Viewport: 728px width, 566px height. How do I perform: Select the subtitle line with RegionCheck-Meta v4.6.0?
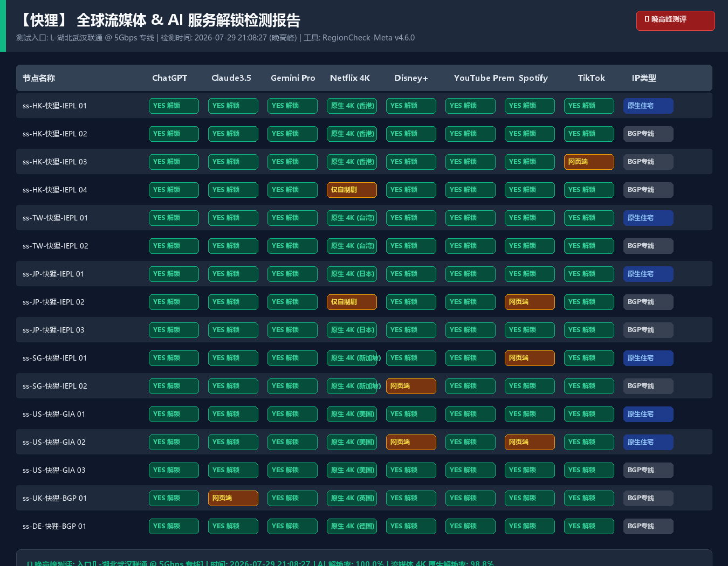pyautogui.click(x=215, y=38)
